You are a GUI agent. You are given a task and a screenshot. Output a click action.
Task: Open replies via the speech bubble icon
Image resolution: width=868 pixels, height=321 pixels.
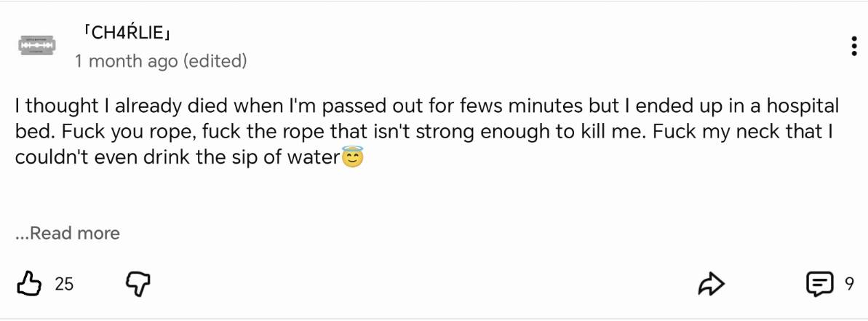point(820,283)
